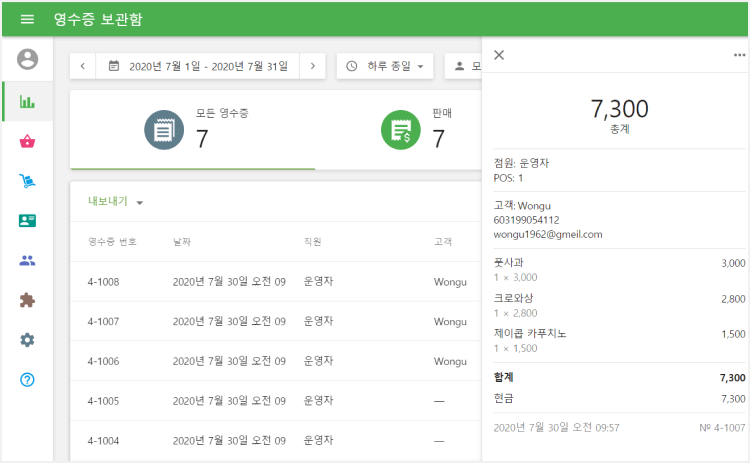Open the settings gear sidebar icon
Screen dimensions: 750x463
tap(27, 340)
